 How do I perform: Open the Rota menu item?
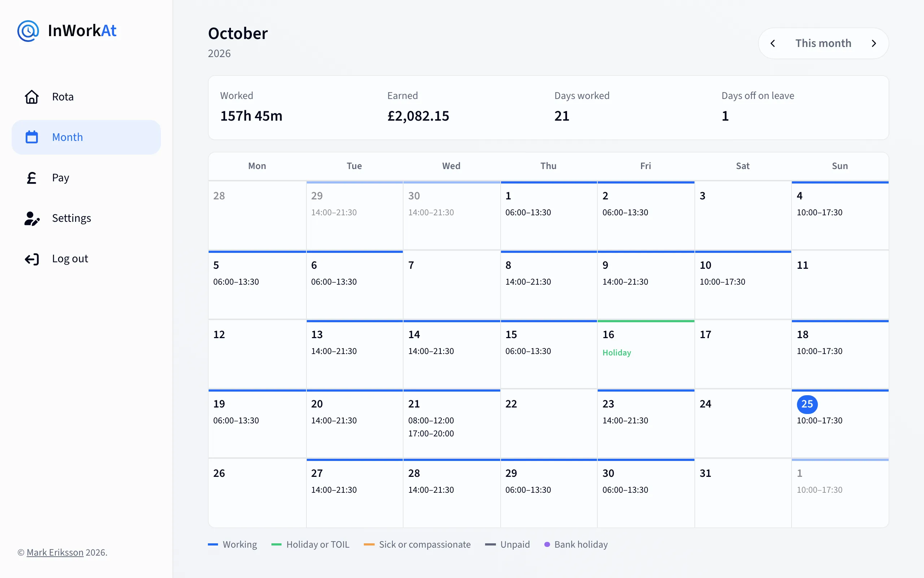86,97
